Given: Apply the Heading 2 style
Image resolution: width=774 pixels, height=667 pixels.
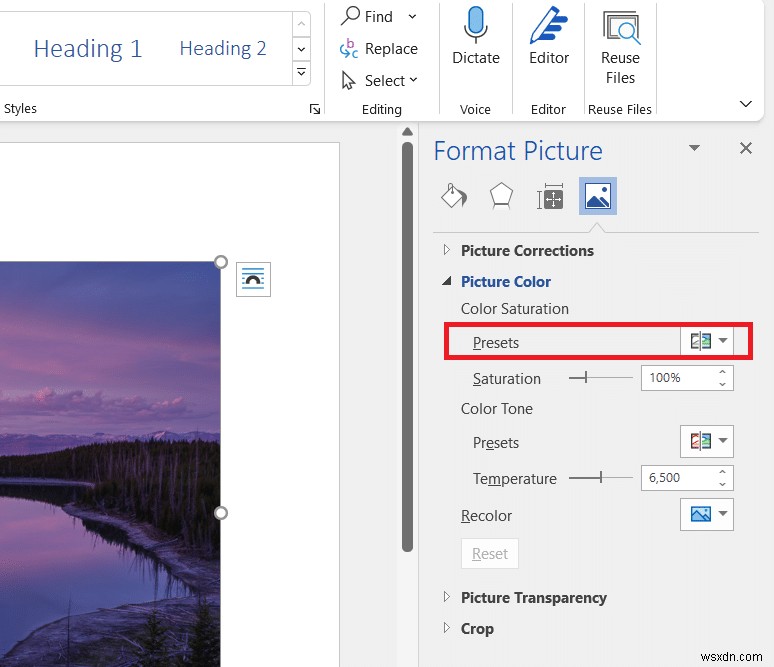Looking at the screenshot, I should [223, 48].
